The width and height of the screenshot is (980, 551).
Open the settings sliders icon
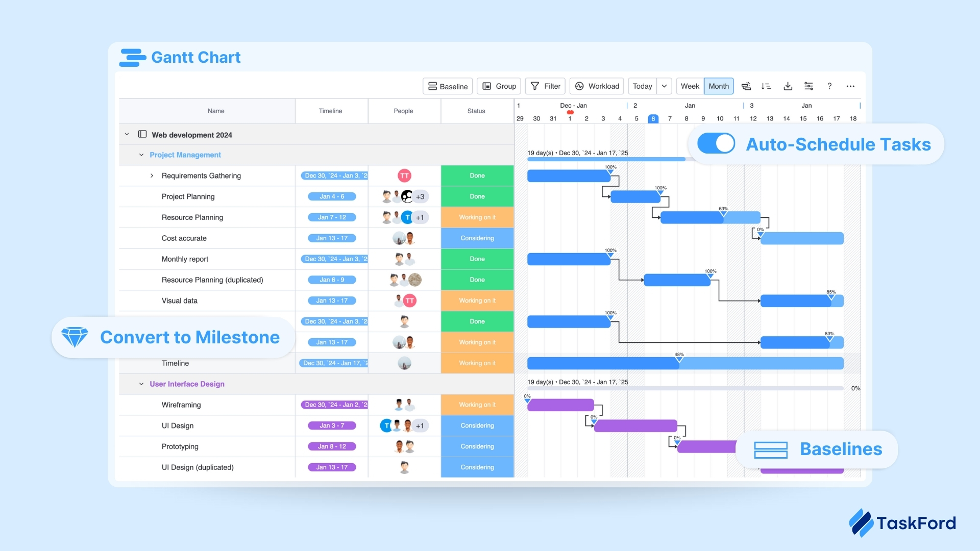[x=808, y=86]
